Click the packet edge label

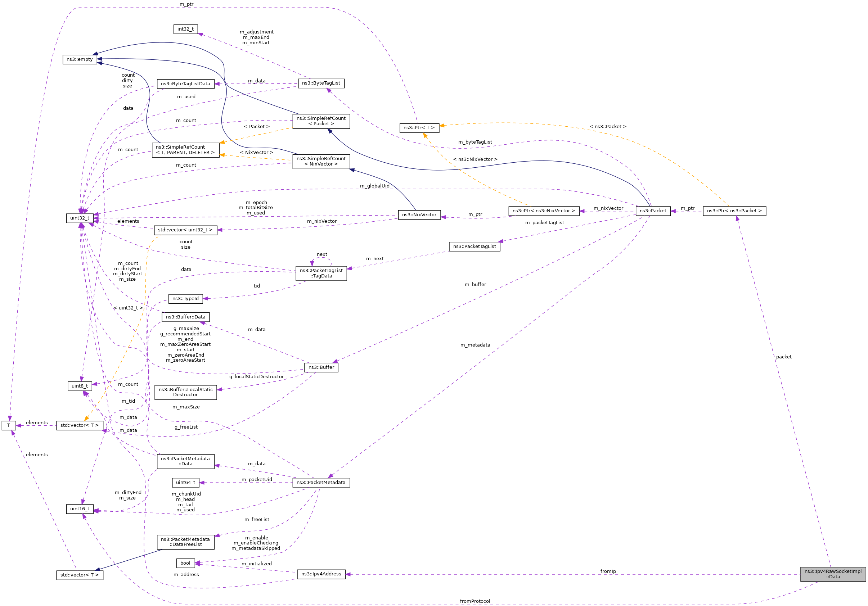pyautogui.click(x=784, y=357)
